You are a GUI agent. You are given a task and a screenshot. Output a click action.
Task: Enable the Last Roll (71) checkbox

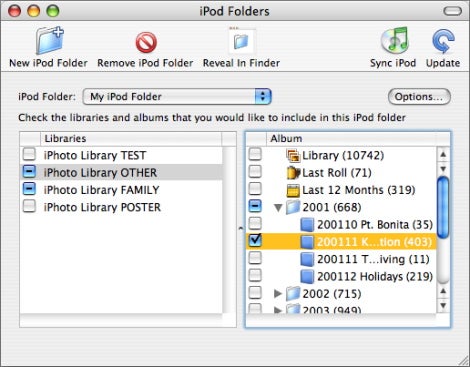pyautogui.click(x=255, y=172)
